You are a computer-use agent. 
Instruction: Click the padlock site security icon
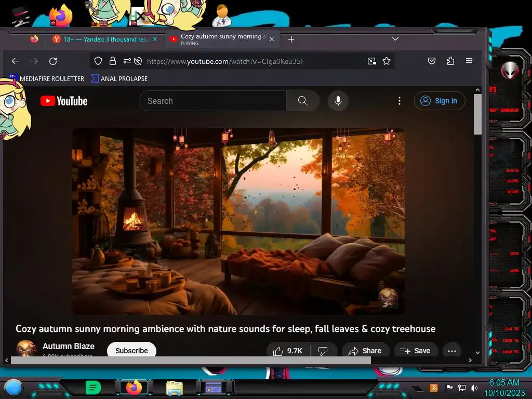tap(113, 61)
